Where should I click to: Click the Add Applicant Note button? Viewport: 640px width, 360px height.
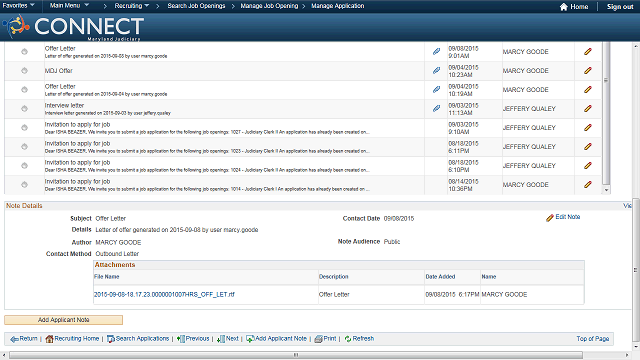click(63, 320)
